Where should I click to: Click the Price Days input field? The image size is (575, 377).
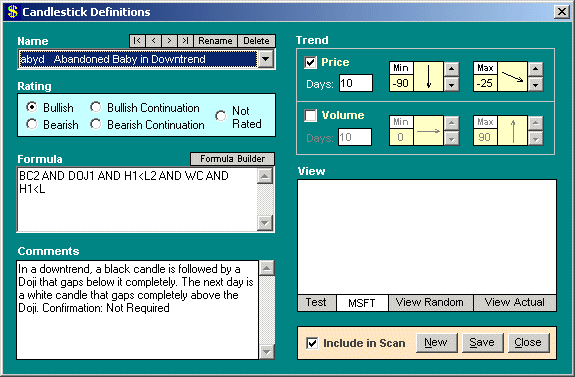click(356, 83)
